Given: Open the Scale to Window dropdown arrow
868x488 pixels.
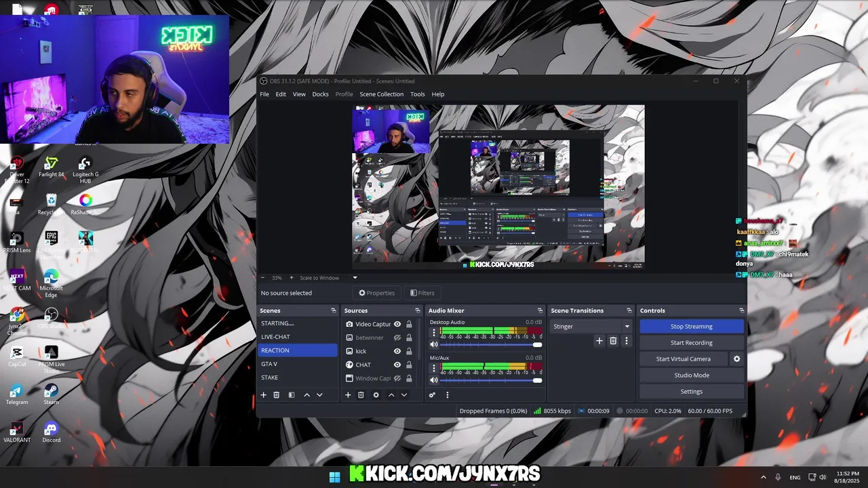Looking at the screenshot, I should pyautogui.click(x=355, y=278).
